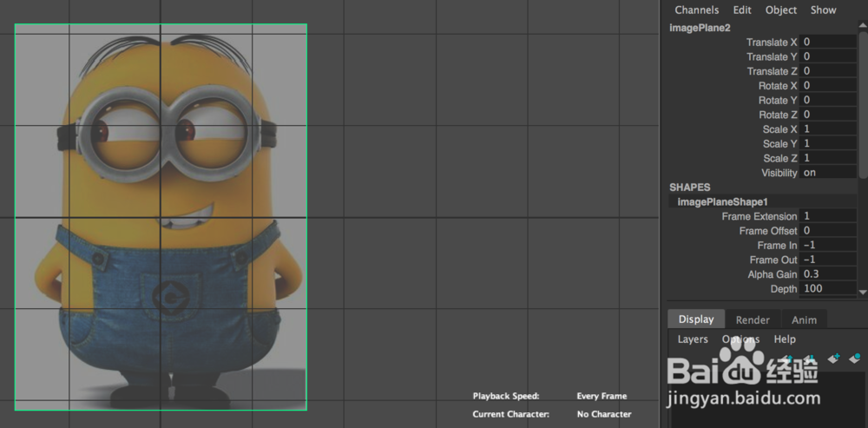
Task: Open the Edit menu in Channel Box
Action: click(x=742, y=10)
